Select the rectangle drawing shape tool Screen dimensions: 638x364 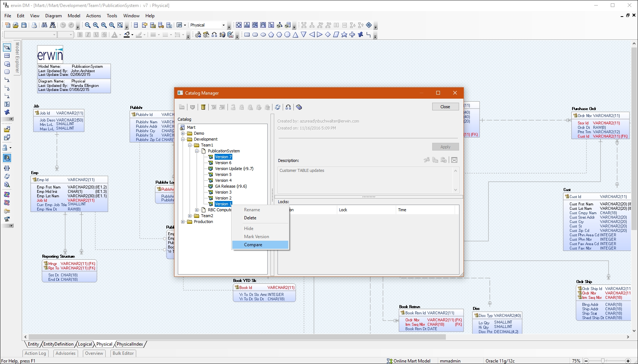[x=247, y=35]
